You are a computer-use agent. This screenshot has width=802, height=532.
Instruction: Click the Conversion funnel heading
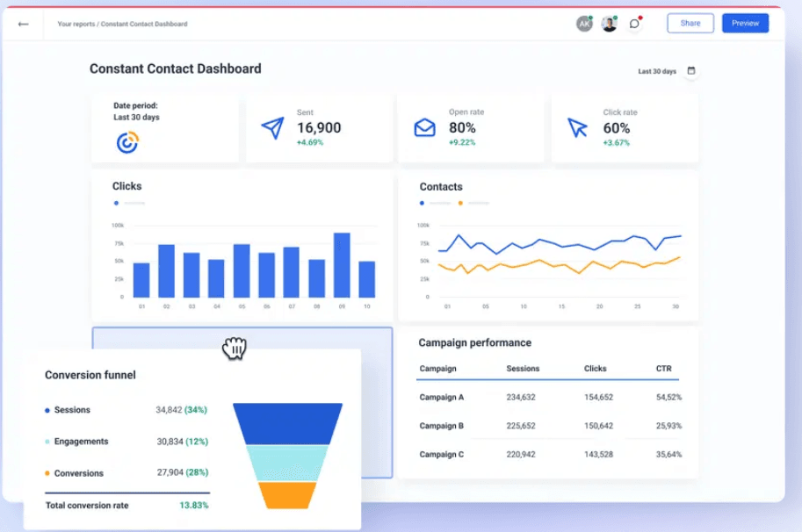click(x=90, y=375)
